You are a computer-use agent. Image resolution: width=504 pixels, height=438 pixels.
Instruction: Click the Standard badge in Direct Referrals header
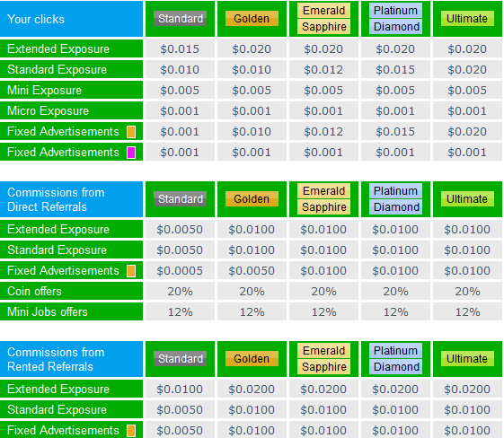tap(180, 199)
